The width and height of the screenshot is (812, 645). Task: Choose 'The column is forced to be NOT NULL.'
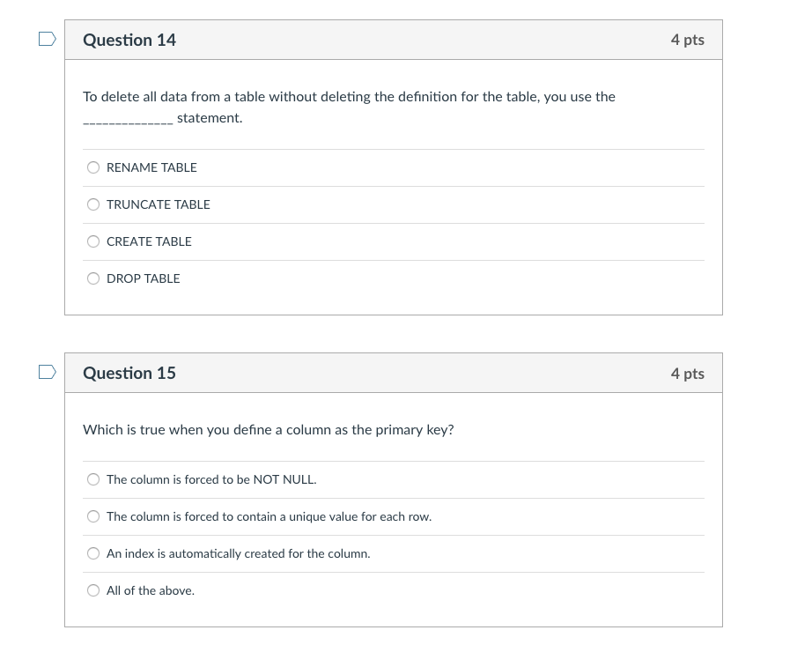pos(93,479)
